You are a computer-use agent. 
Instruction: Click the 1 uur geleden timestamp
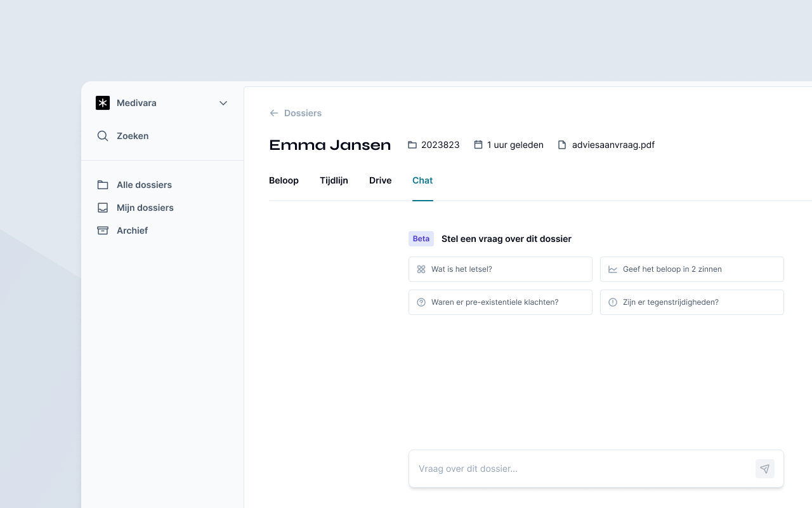point(515,145)
